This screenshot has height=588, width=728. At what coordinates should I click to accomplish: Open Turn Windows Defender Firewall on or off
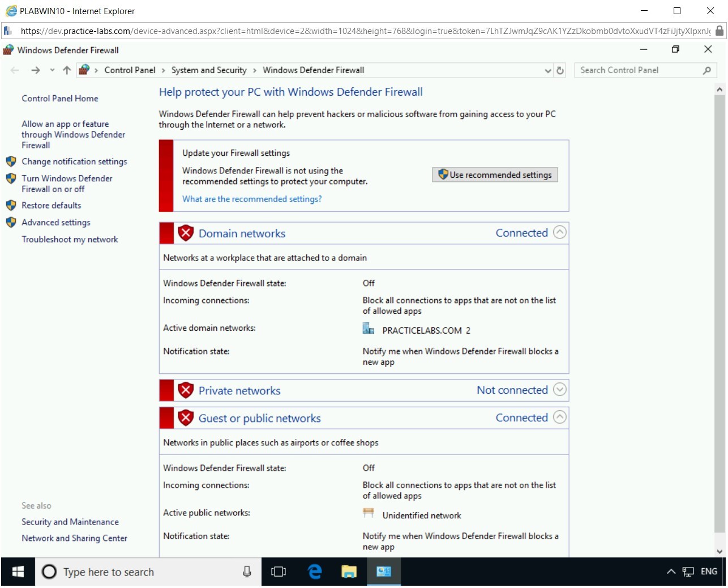[x=67, y=184]
